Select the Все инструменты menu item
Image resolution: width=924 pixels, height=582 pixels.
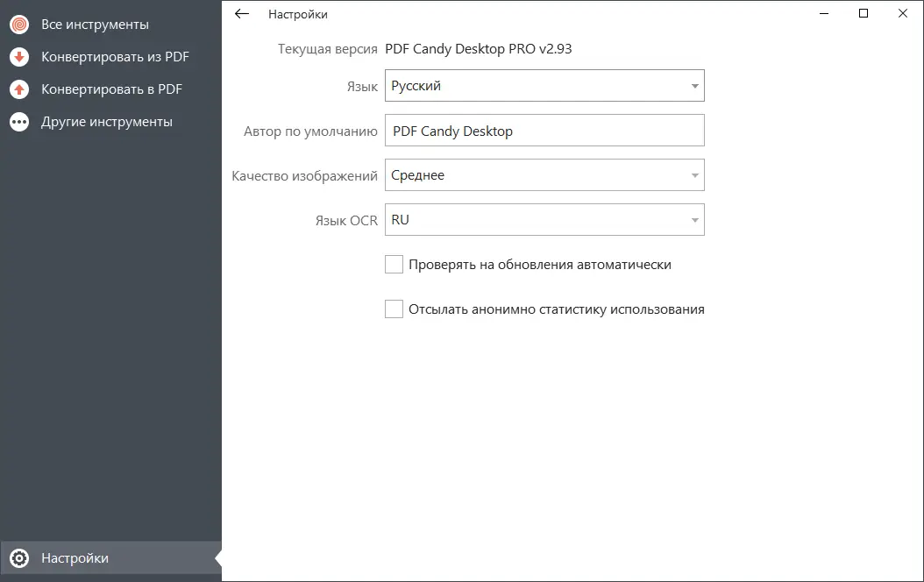coord(95,25)
